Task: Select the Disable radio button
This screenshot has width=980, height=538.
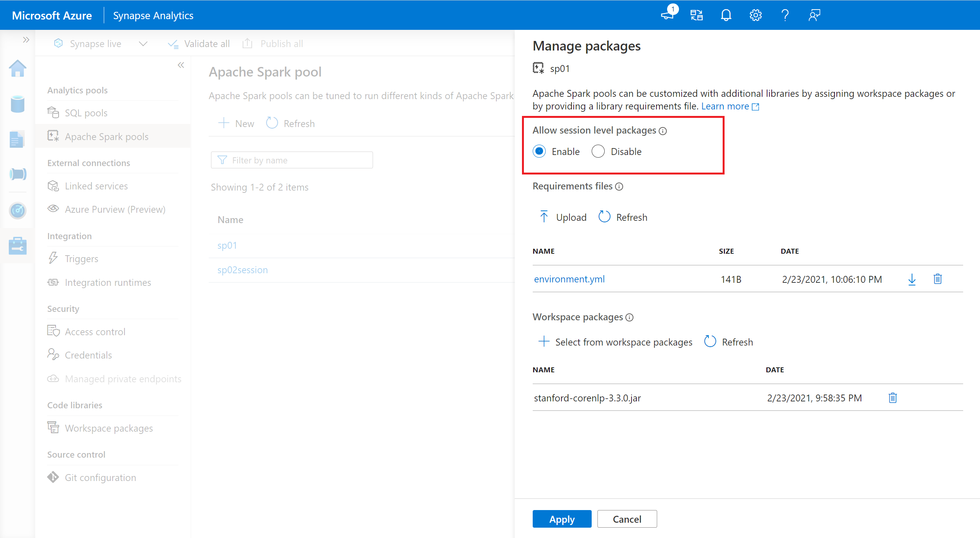Action: click(x=598, y=152)
